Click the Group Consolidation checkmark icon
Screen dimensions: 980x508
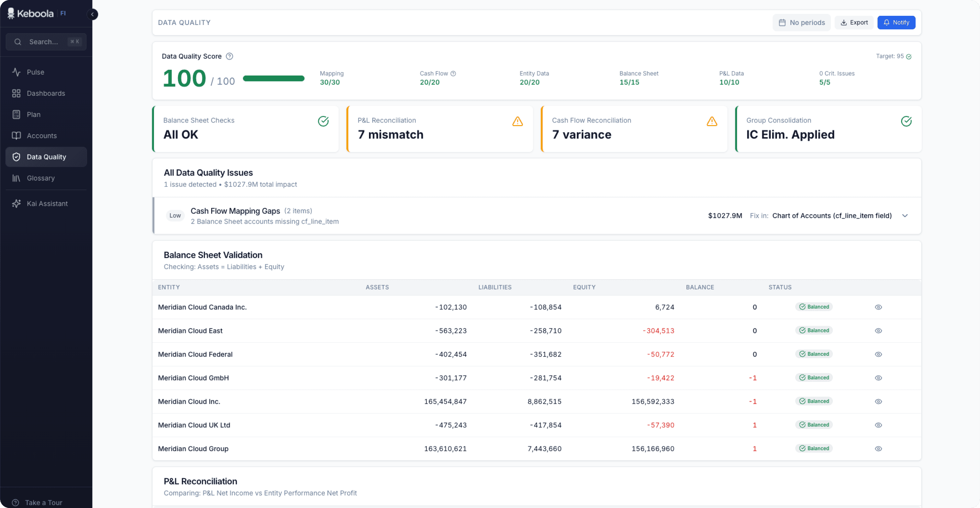coord(906,122)
